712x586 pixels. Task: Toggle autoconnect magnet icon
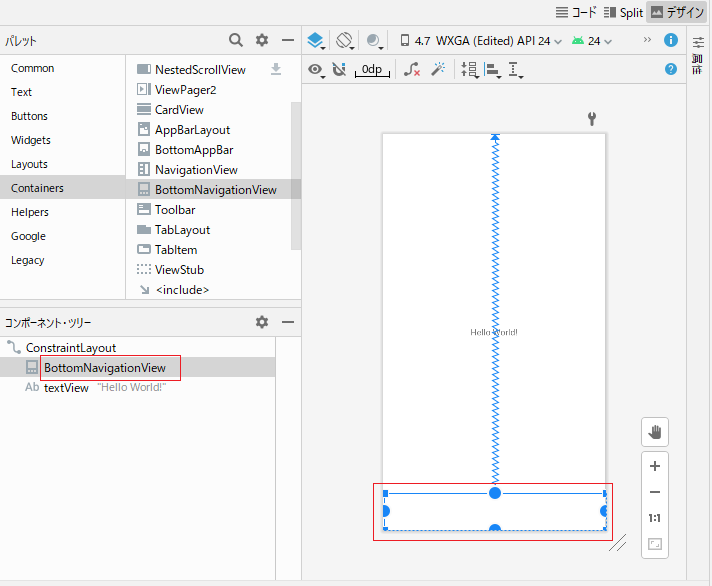(339, 69)
